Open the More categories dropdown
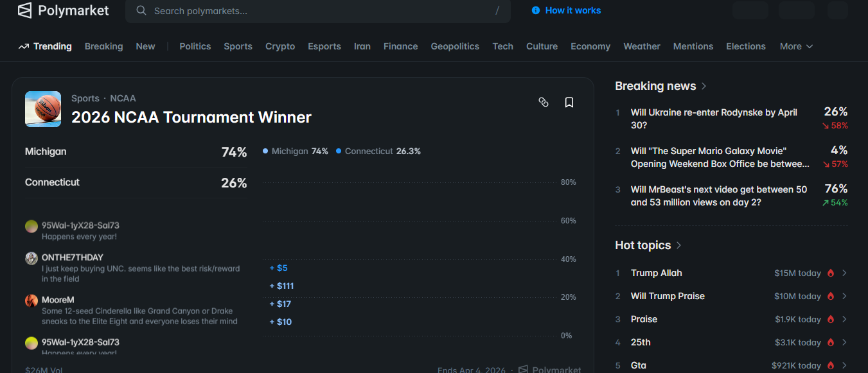The height and width of the screenshot is (373, 868). tap(796, 46)
